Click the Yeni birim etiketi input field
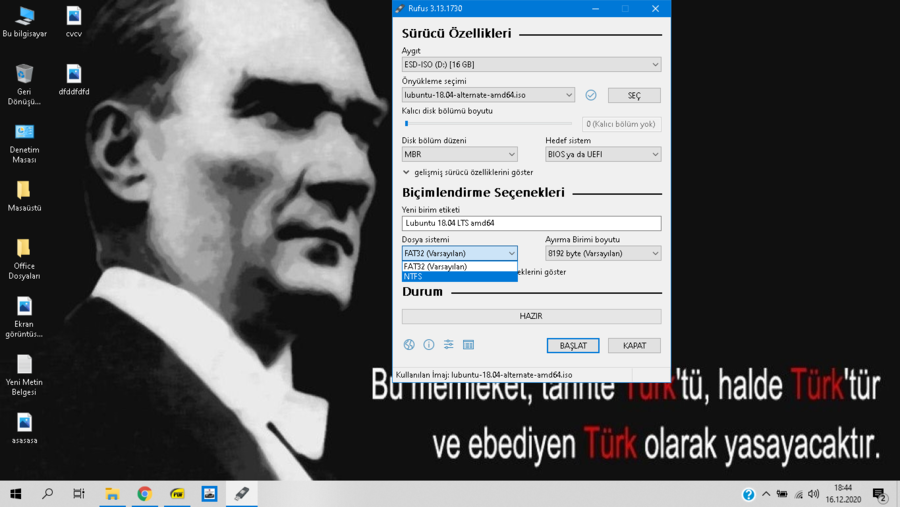The image size is (900, 507). tap(531, 223)
